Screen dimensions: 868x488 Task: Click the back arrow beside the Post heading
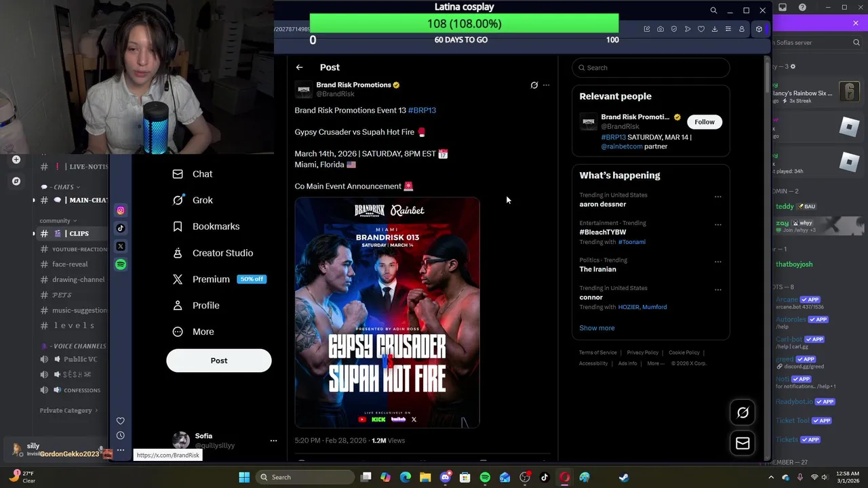299,67
